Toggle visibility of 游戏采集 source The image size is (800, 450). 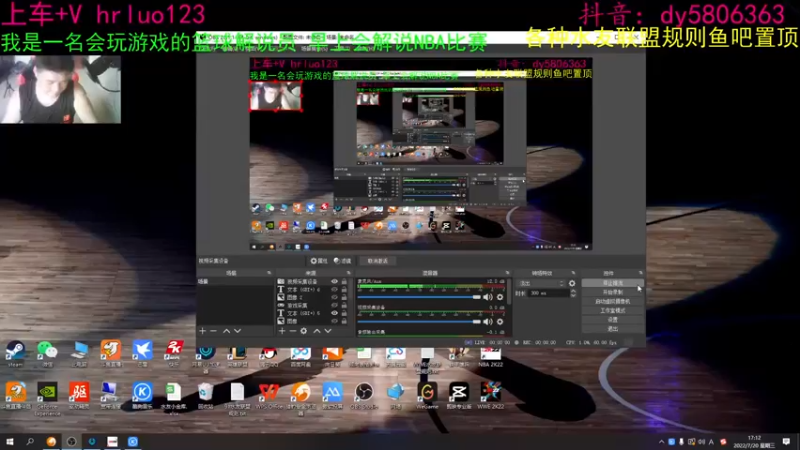click(334, 305)
